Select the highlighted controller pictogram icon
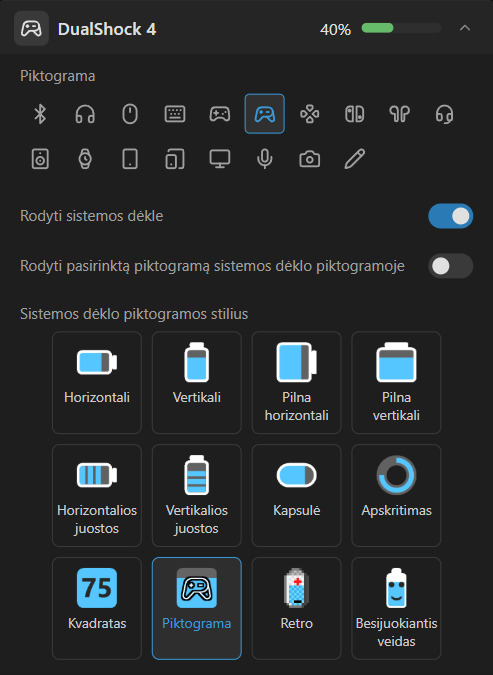 coord(264,114)
